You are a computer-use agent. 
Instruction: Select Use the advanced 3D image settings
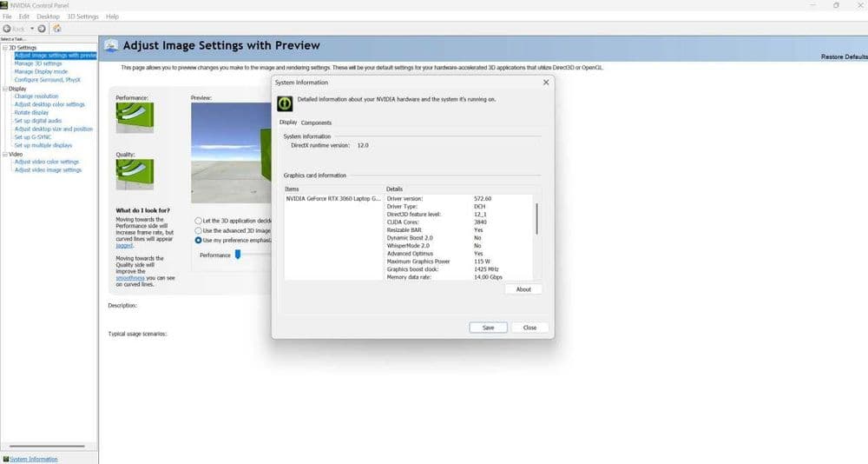[x=198, y=230]
